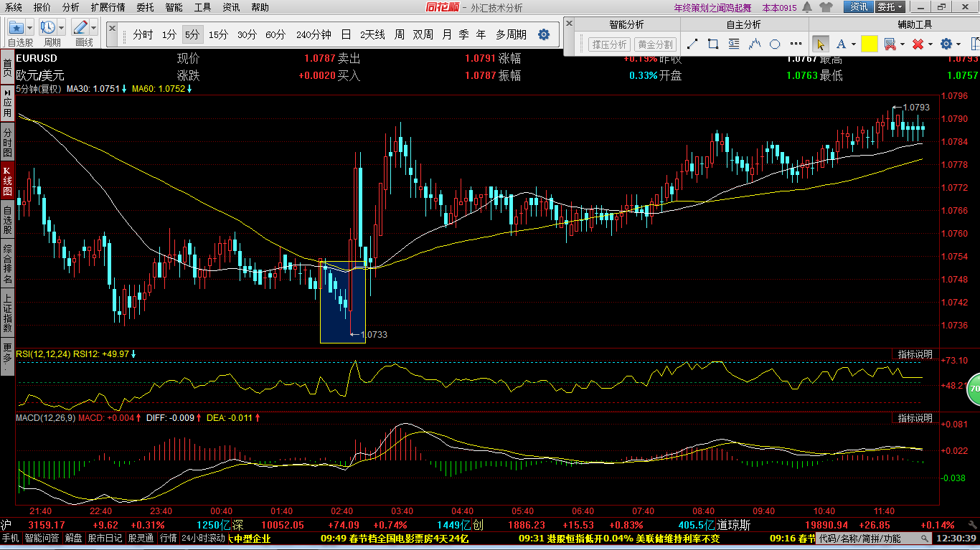Viewport: 980px width, 550px height.
Task: Select the 画线 pencil drawing icon
Action: (80, 28)
